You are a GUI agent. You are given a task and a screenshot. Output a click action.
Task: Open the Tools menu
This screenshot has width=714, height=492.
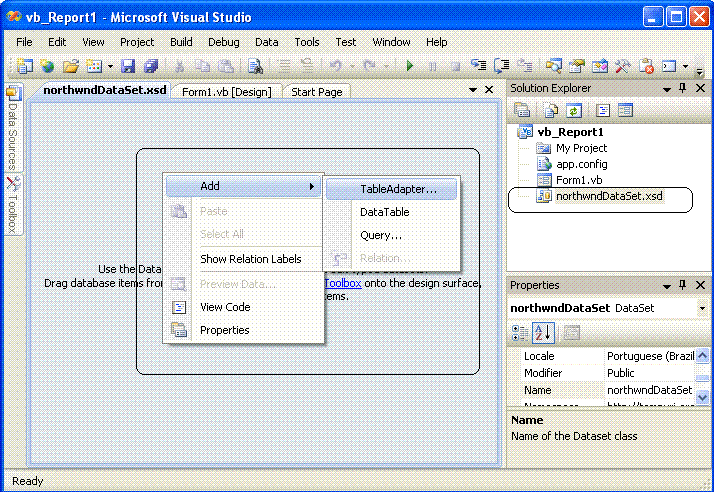coord(306,42)
